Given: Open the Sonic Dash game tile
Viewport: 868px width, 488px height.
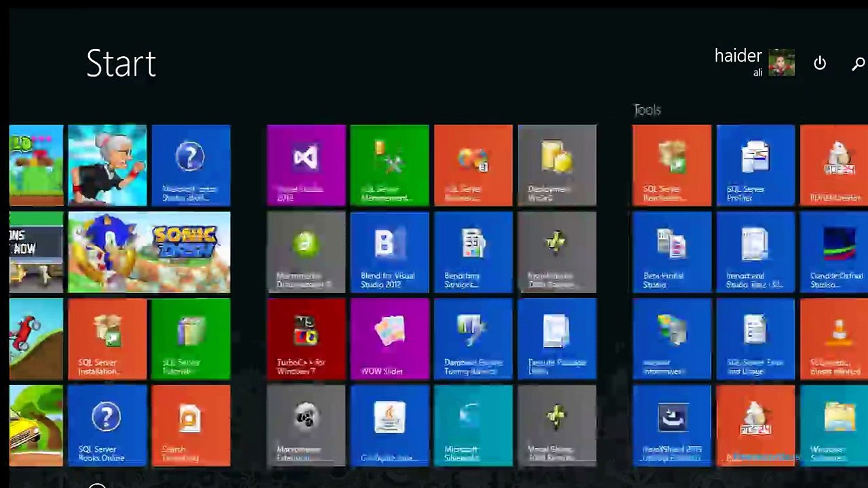Looking at the screenshot, I should pyautogui.click(x=149, y=252).
